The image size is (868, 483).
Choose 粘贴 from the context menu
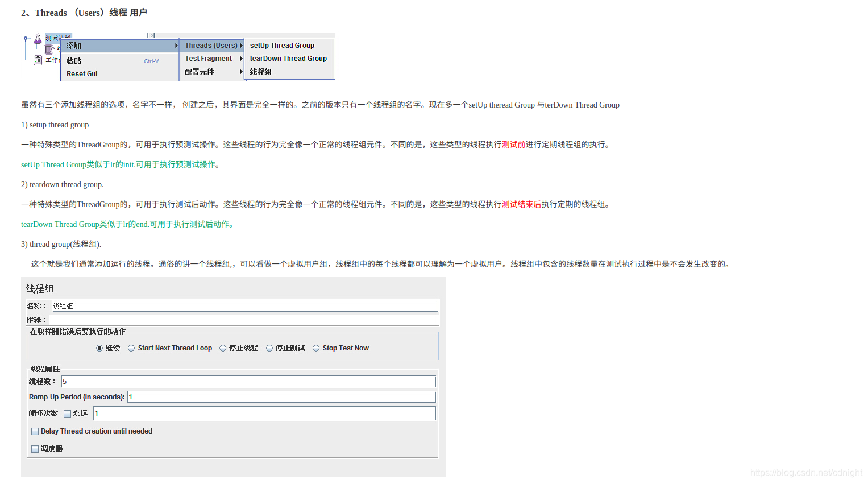tap(119, 61)
